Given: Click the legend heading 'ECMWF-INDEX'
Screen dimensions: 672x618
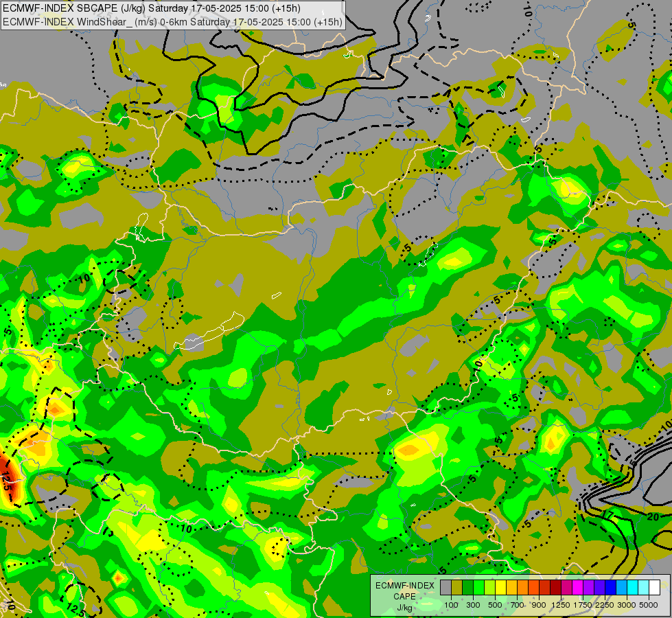Looking at the screenshot, I should pos(404,586).
